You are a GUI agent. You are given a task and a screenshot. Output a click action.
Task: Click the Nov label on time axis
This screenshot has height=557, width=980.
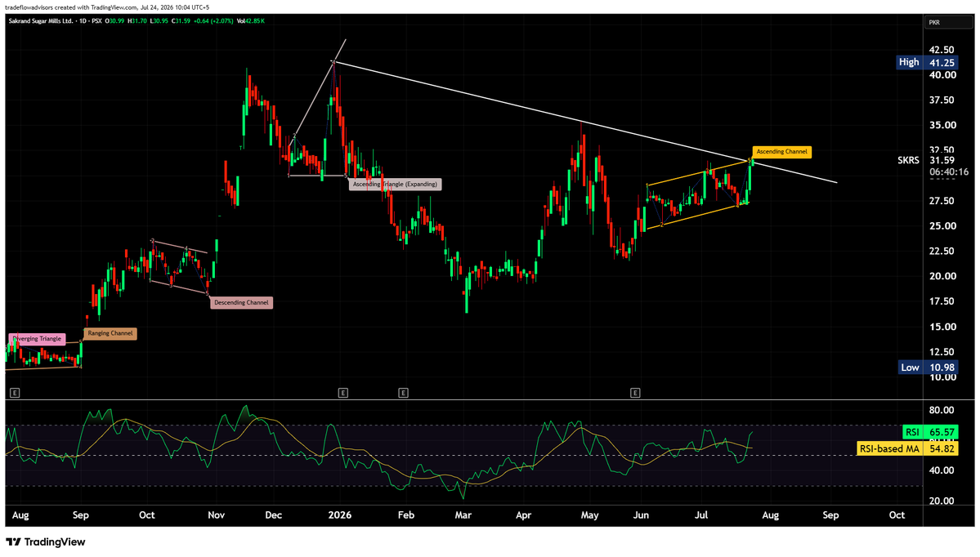217,515
